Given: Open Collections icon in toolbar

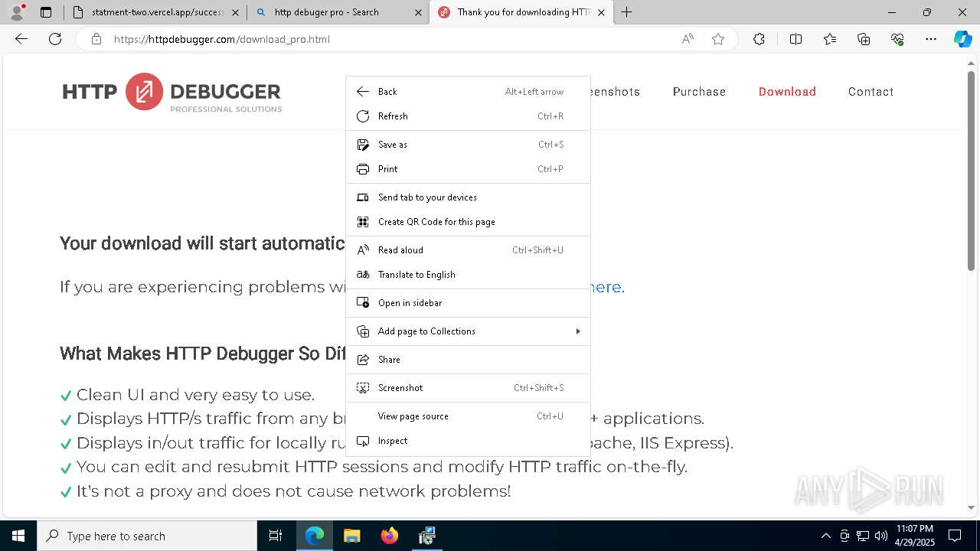Looking at the screenshot, I should pyautogui.click(x=864, y=39).
